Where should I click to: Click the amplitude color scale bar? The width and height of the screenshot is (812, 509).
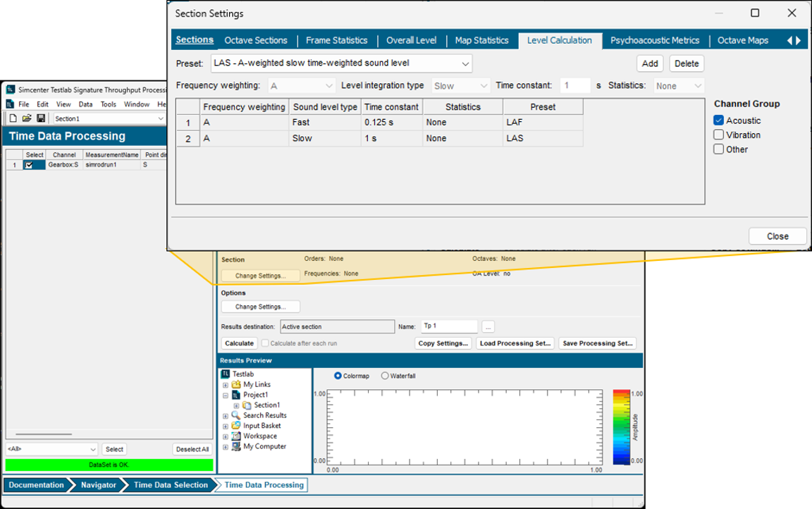point(622,427)
